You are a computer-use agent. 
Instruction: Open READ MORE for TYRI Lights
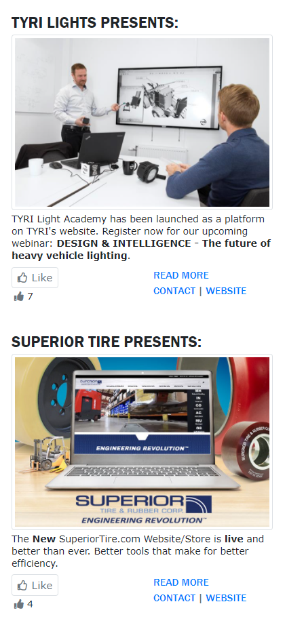point(181,275)
